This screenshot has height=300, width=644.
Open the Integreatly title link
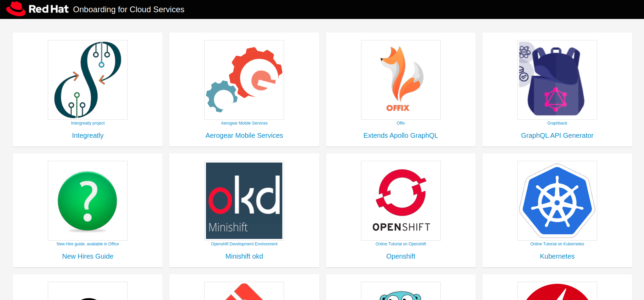[88, 135]
